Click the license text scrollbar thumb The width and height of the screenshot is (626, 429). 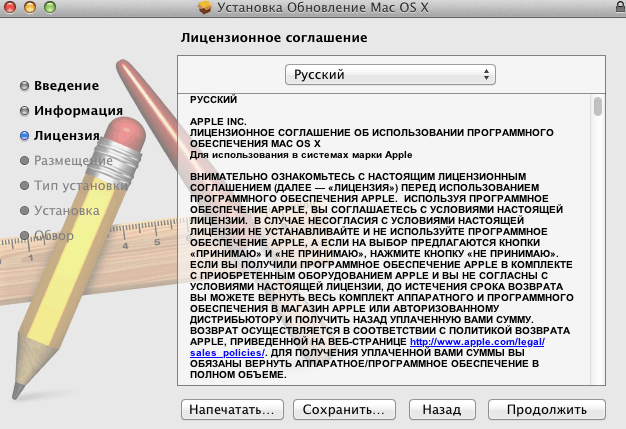(x=598, y=107)
